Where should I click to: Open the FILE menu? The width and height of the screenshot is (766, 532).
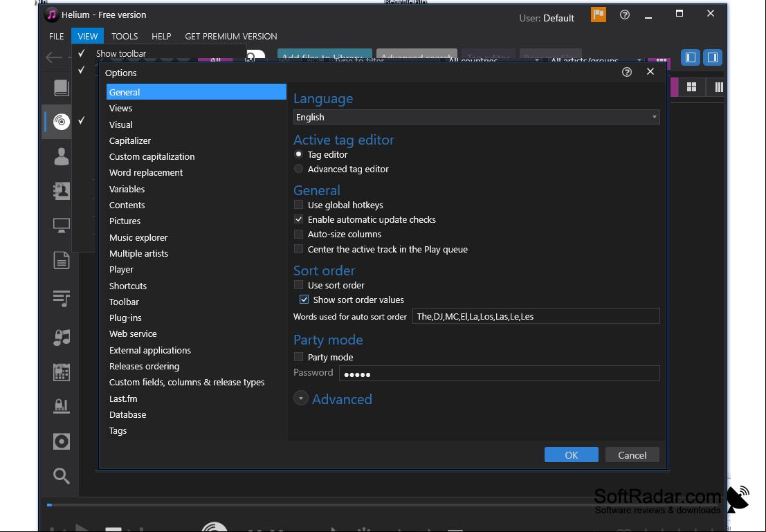(56, 36)
